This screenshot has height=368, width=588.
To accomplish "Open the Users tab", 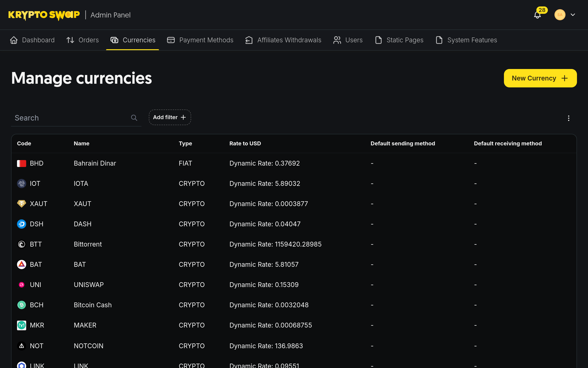I will click(x=348, y=40).
